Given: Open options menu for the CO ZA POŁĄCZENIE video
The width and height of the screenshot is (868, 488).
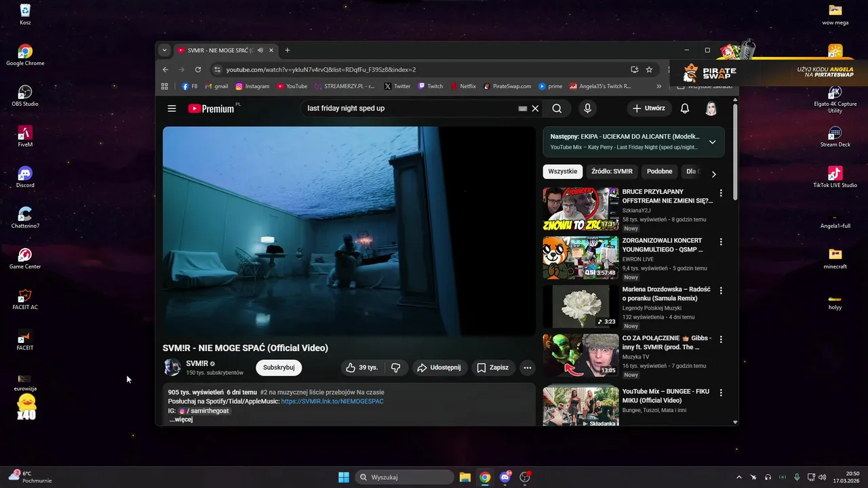Looking at the screenshot, I should pyautogui.click(x=721, y=340).
